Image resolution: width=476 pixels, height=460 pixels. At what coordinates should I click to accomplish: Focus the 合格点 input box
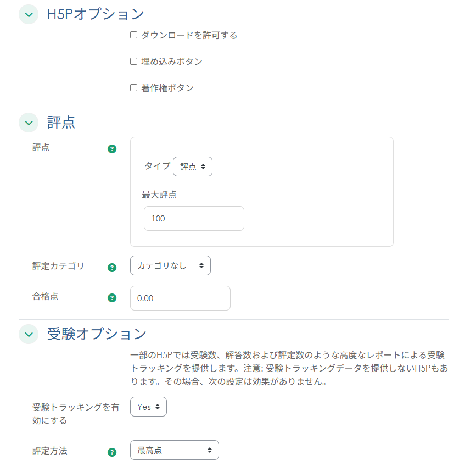[x=180, y=298]
